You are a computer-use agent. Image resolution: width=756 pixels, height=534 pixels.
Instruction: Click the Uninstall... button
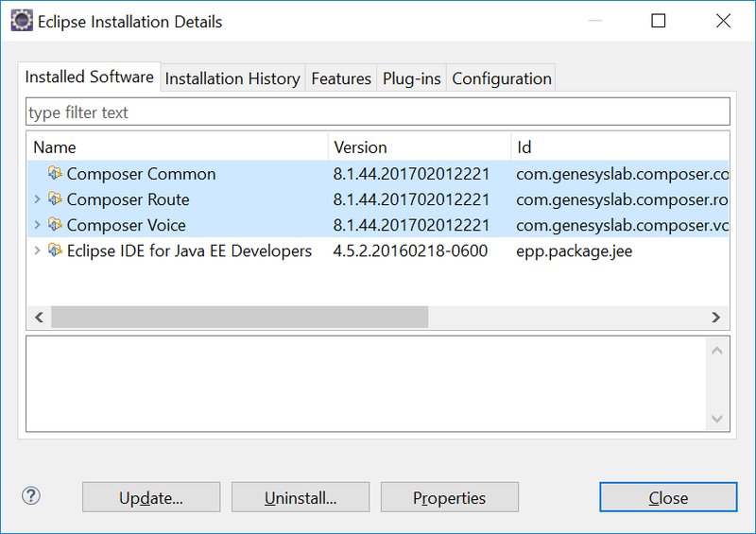(x=301, y=497)
